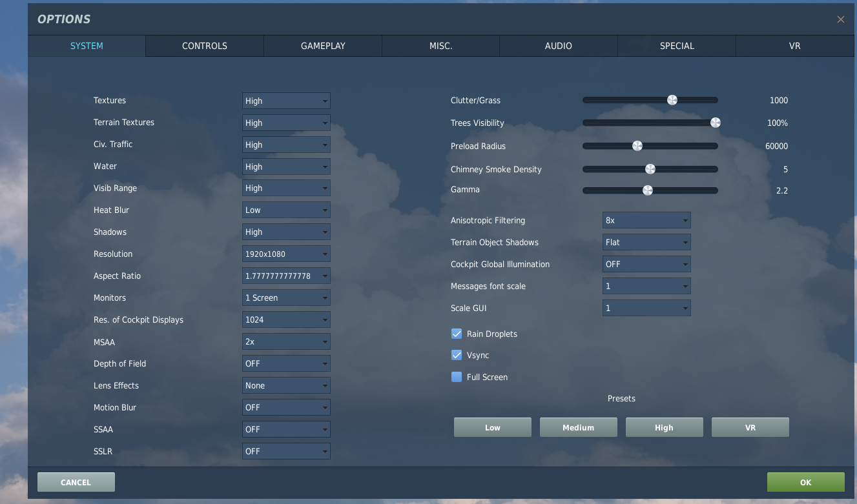Open the SSAA dropdown
857x504 pixels.
(x=286, y=430)
